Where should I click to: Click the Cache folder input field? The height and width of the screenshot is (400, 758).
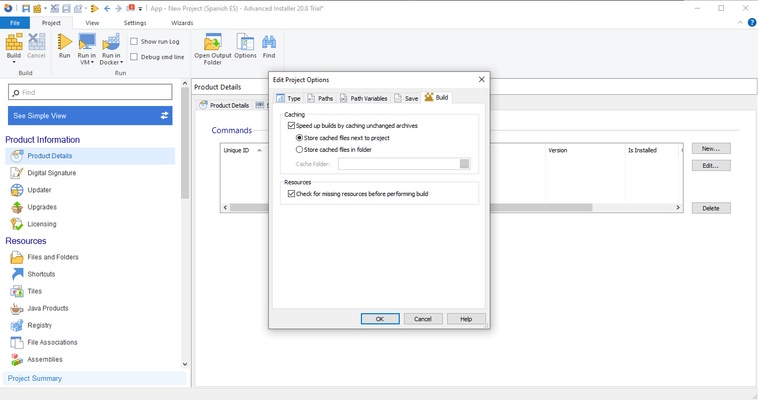399,164
